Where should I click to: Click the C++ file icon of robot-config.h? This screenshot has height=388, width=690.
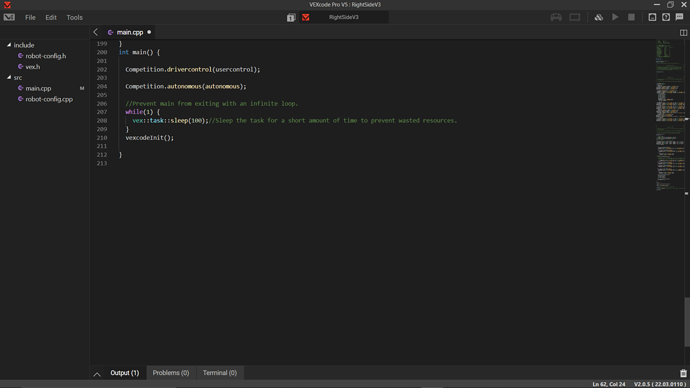coord(20,56)
